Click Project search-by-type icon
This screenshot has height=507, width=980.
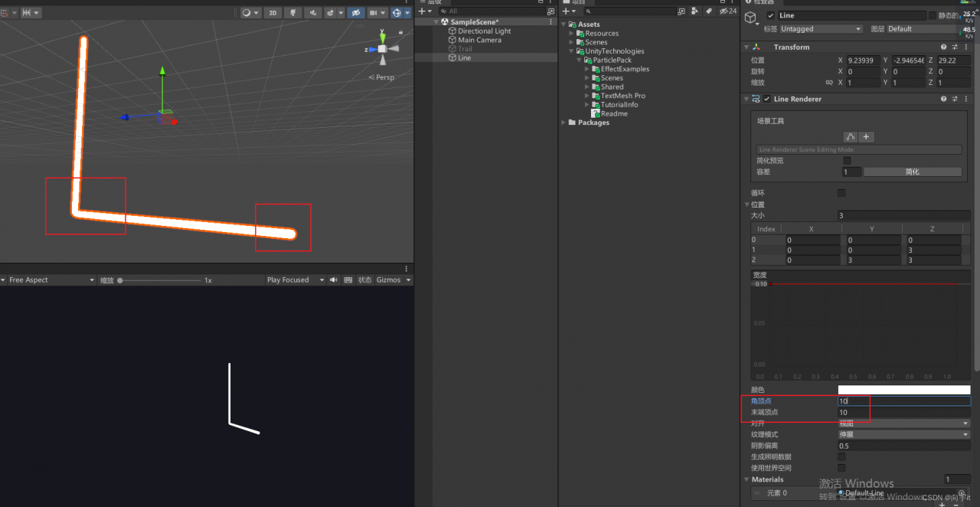click(x=694, y=11)
